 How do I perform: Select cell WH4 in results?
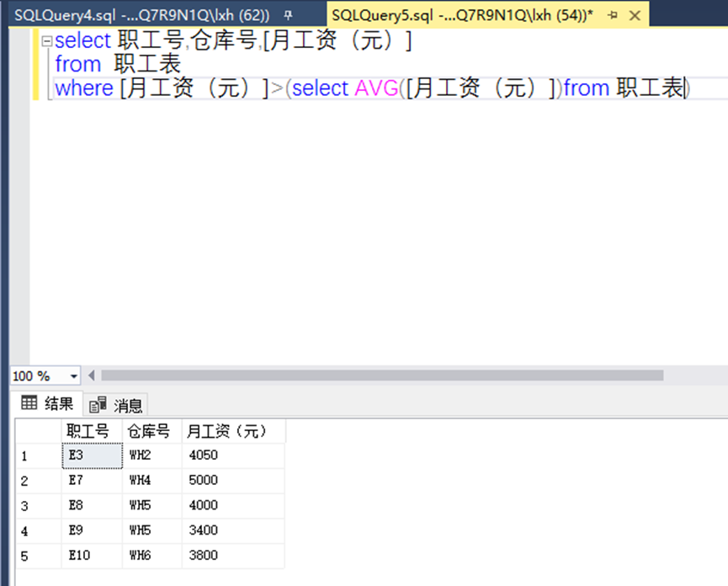[152, 481]
